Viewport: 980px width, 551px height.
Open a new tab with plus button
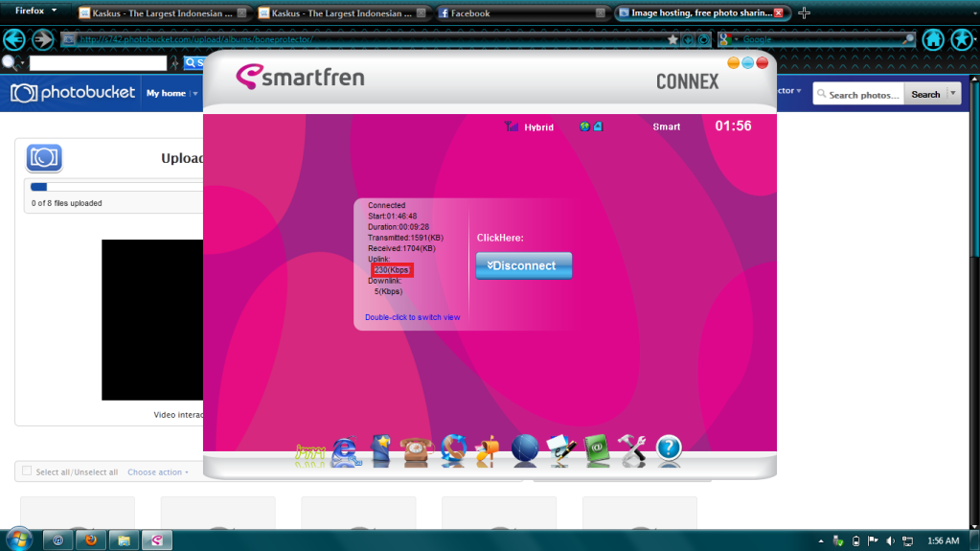pyautogui.click(x=805, y=13)
